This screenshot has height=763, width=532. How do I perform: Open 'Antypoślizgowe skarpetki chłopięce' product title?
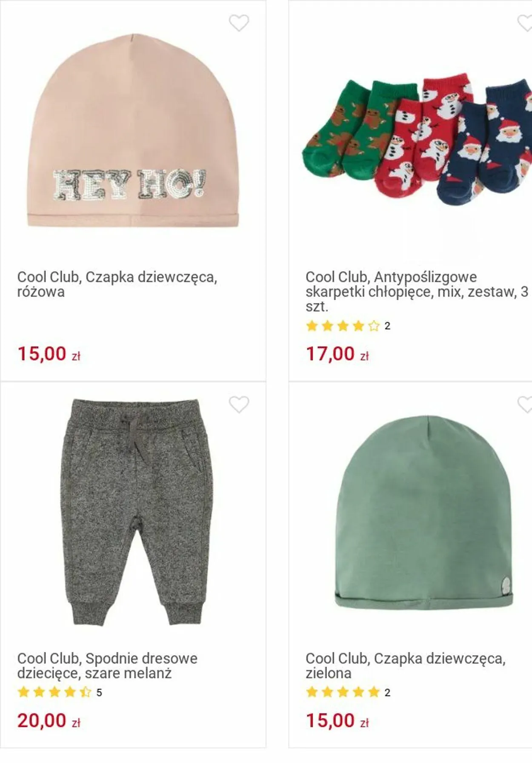click(x=417, y=292)
